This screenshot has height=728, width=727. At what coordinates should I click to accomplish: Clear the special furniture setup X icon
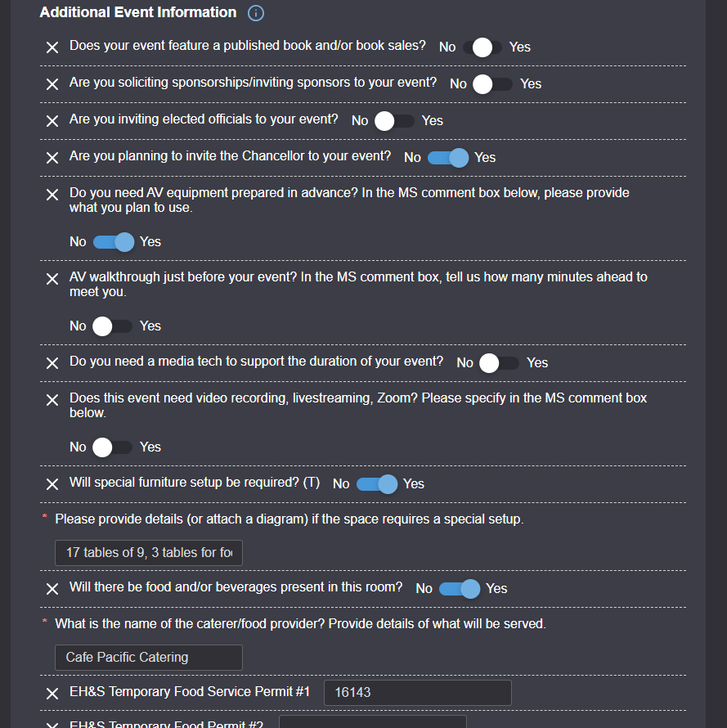pos(52,484)
